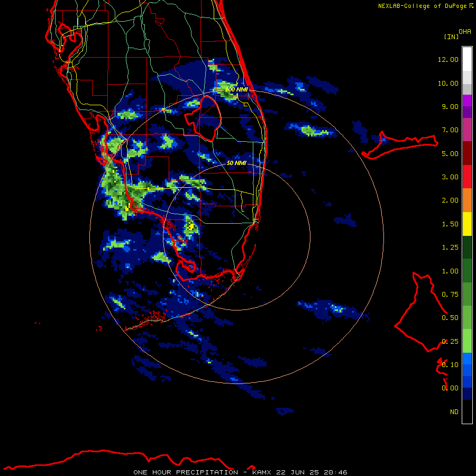Pick the magenta swatch near 9.00
This screenshot has width=476, height=476.
467,100
